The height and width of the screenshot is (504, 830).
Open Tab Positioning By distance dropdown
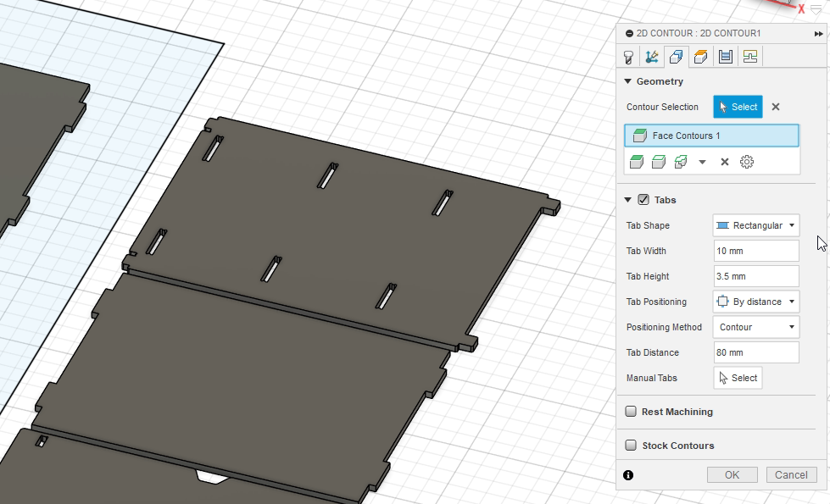756,302
